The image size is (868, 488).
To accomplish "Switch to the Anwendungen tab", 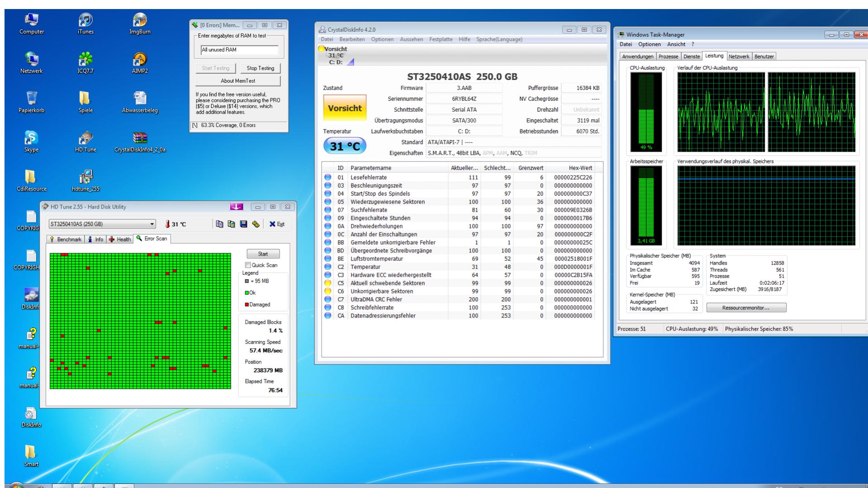I will coord(638,57).
